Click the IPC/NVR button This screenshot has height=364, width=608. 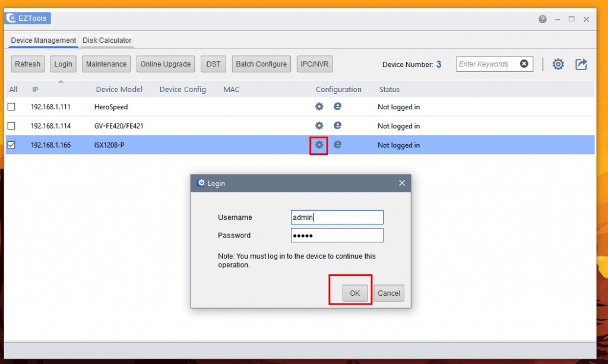click(315, 64)
